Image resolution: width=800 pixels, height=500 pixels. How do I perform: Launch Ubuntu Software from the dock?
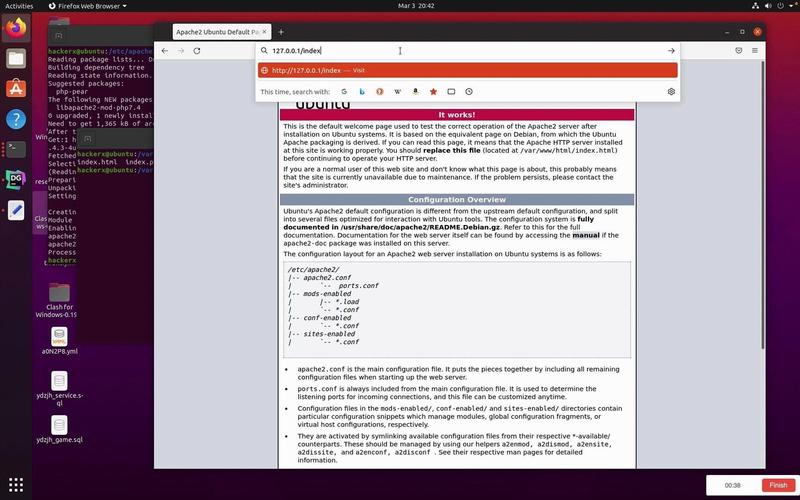16,89
